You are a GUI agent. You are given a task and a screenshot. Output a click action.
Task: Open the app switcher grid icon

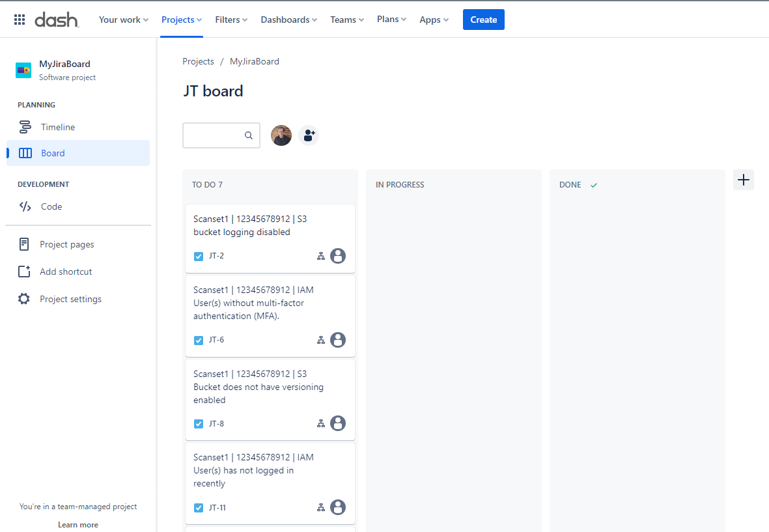tap(20, 20)
